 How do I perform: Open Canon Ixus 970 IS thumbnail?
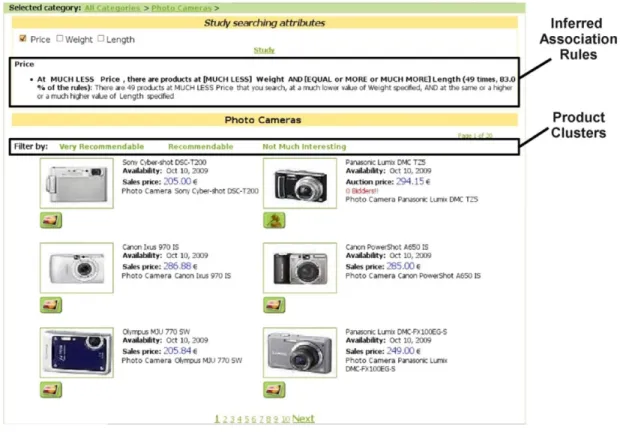(77, 268)
